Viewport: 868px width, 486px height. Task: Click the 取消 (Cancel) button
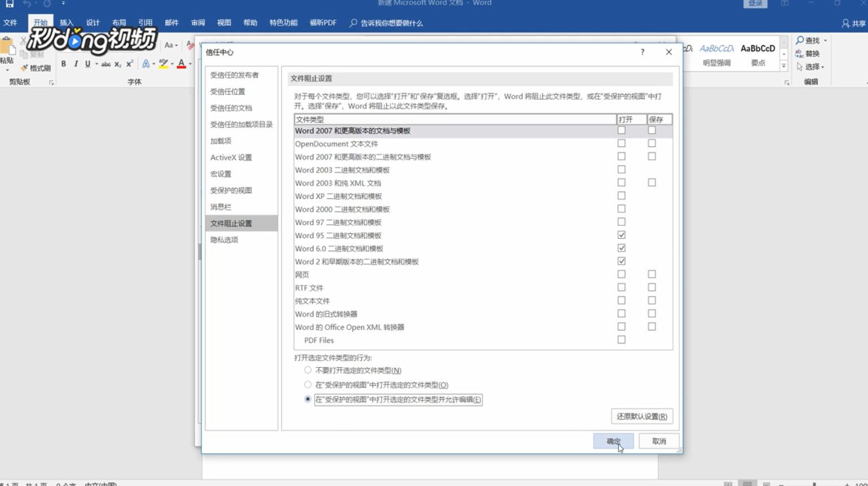pos(659,441)
